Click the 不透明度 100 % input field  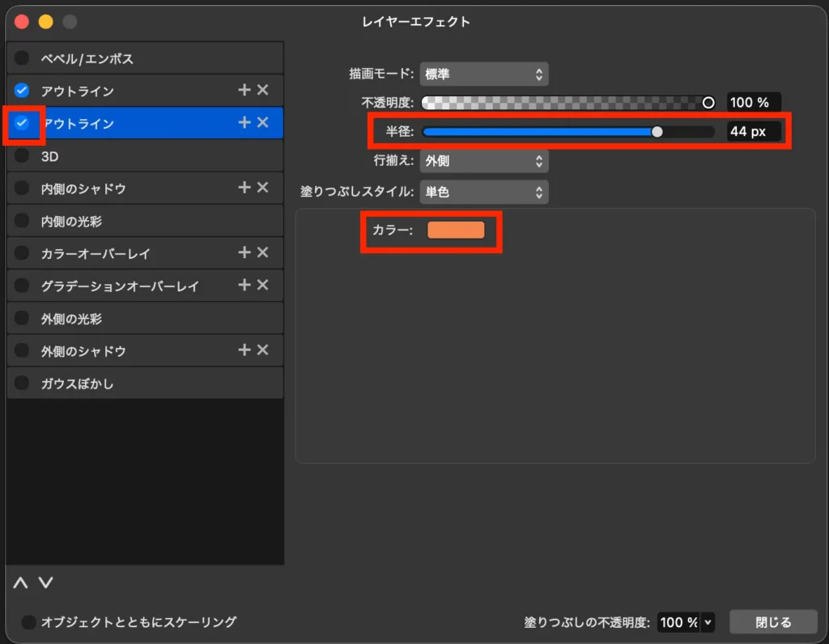(x=753, y=103)
